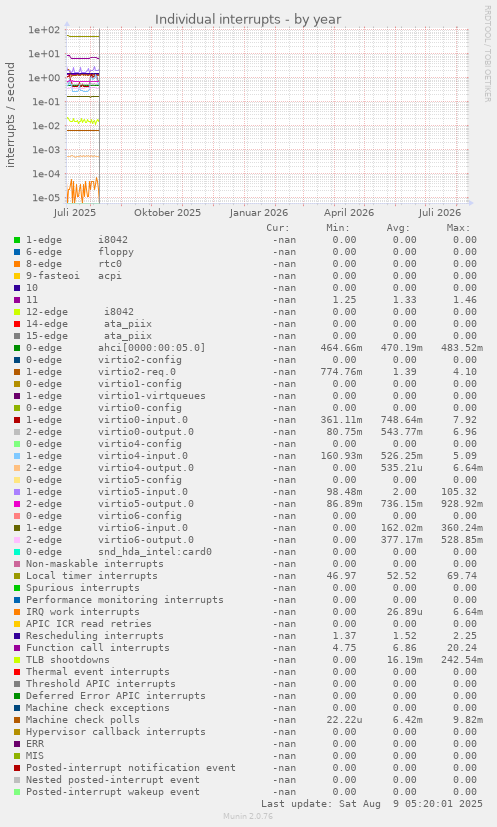Click the Avg: column header

pos(398,228)
